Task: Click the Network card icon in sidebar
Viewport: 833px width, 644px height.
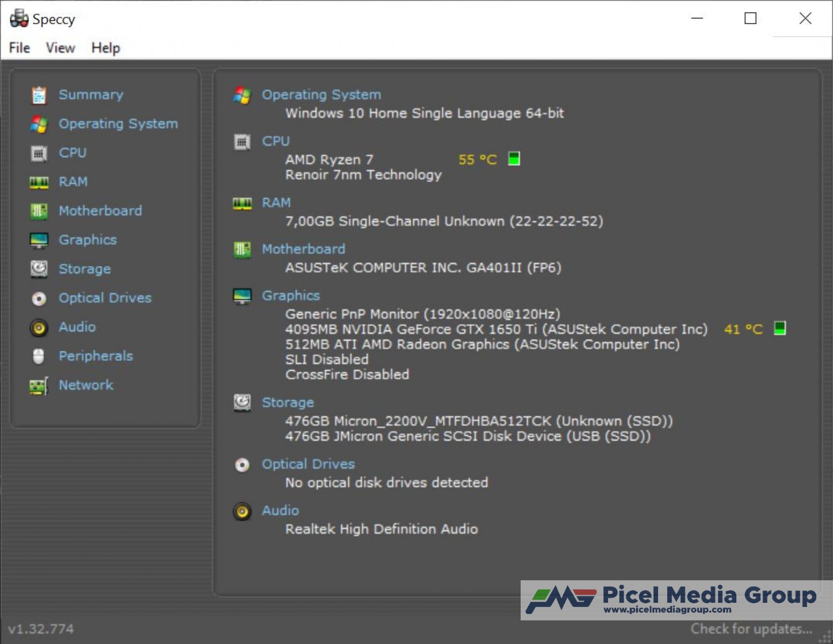Action: click(39, 385)
